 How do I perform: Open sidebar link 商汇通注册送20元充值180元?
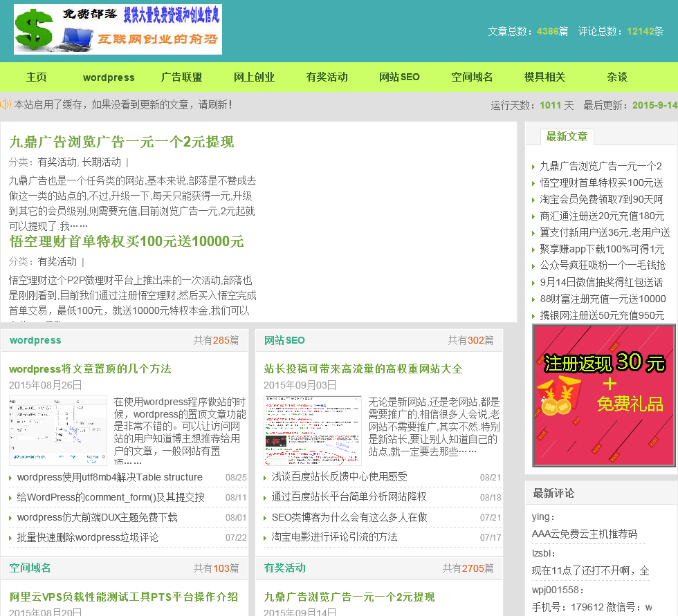[x=602, y=216]
